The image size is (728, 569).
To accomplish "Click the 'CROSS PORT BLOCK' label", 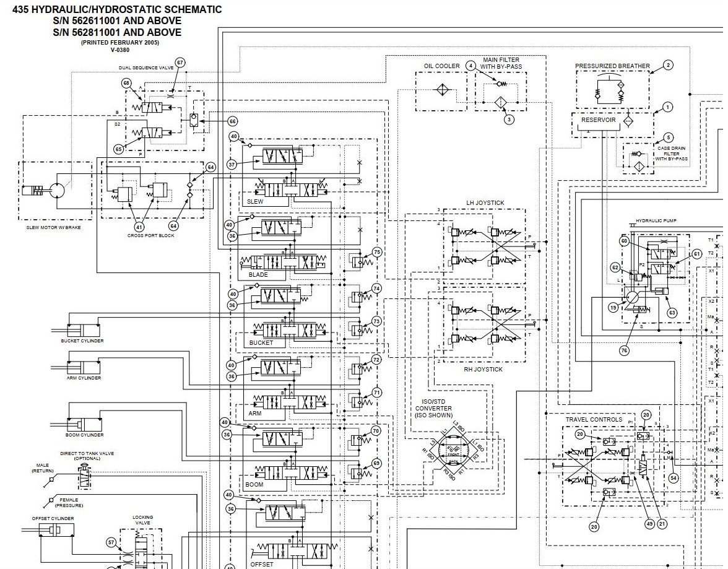I will (151, 235).
